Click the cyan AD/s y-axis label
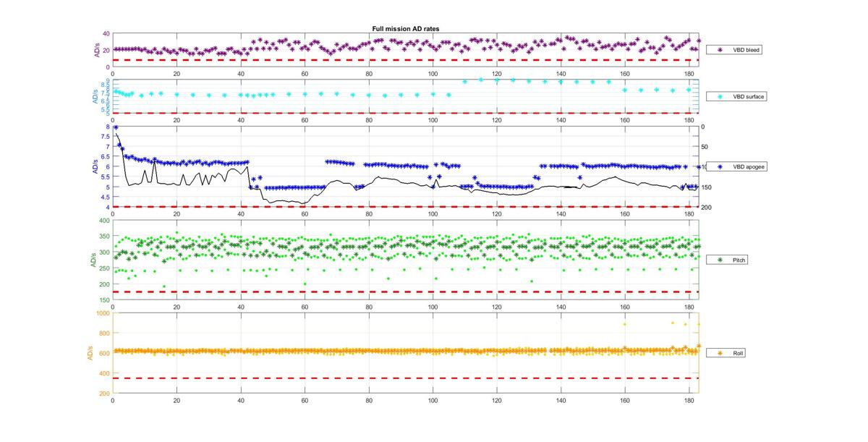The width and height of the screenshot is (868, 442). pyautogui.click(x=95, y=96)
